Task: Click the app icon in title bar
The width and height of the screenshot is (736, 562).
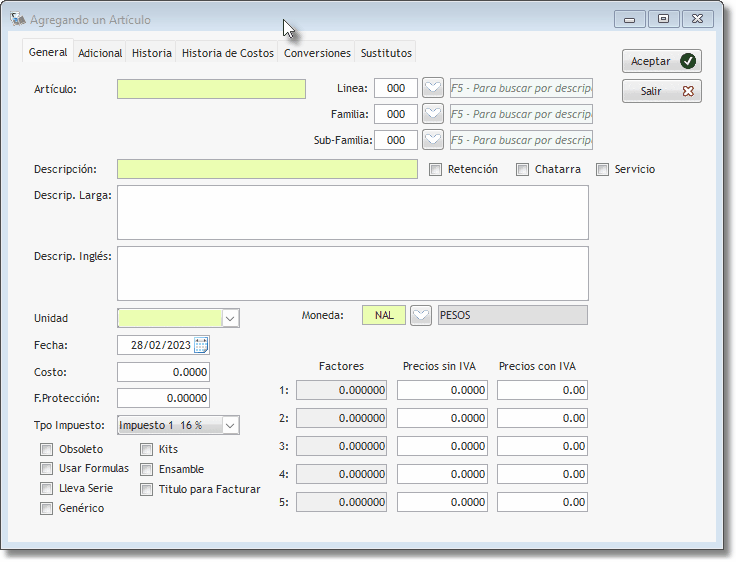Action: 18,19
